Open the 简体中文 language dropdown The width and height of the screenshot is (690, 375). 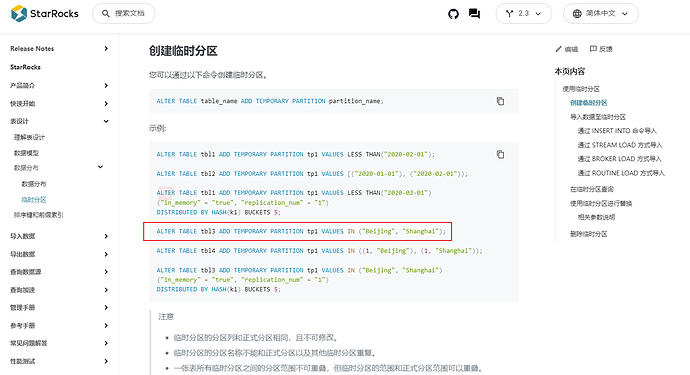tap(601, 14)
